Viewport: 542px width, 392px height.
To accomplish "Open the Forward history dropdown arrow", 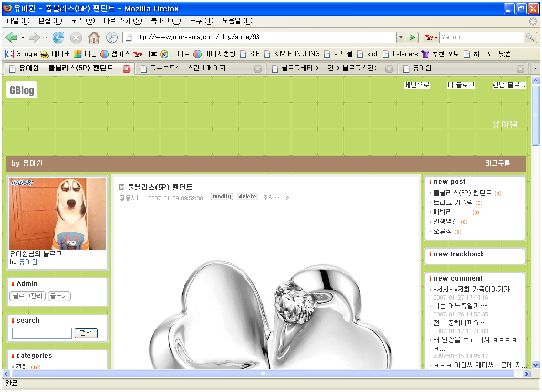I will (x=46, y=37).
